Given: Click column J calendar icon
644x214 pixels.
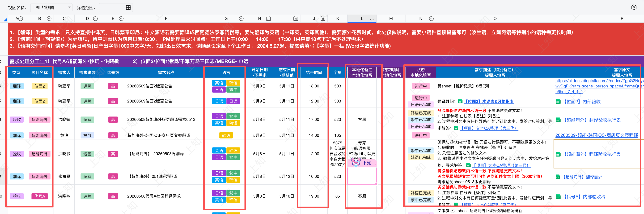Looking at the screenshot, I should [x=323, y=19].
